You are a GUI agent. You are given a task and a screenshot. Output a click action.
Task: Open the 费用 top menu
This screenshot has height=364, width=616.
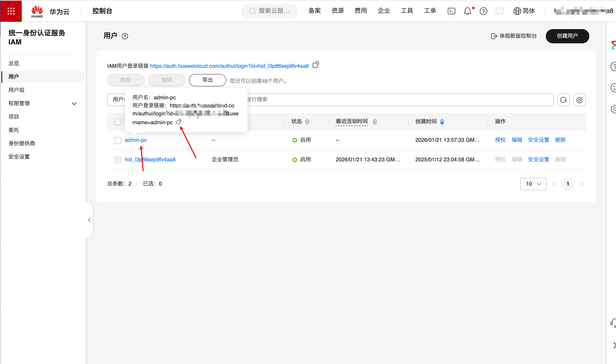pyautogui.click(x=360, y=11)
